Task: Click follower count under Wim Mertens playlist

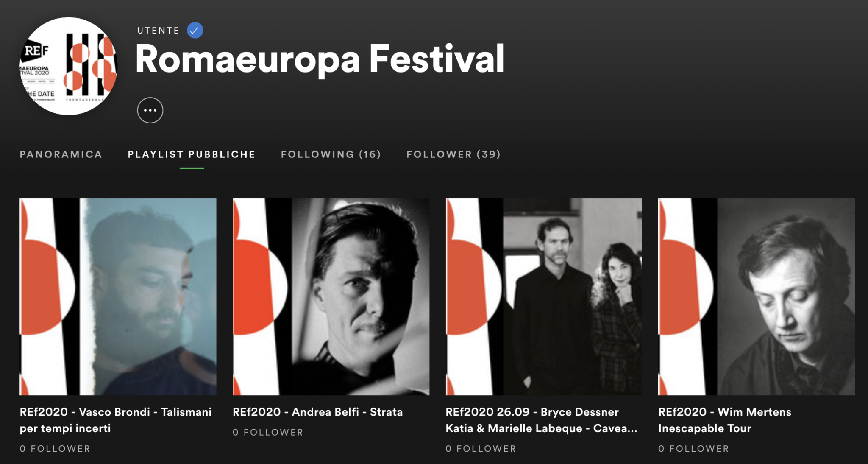Action: pos(694,448)
